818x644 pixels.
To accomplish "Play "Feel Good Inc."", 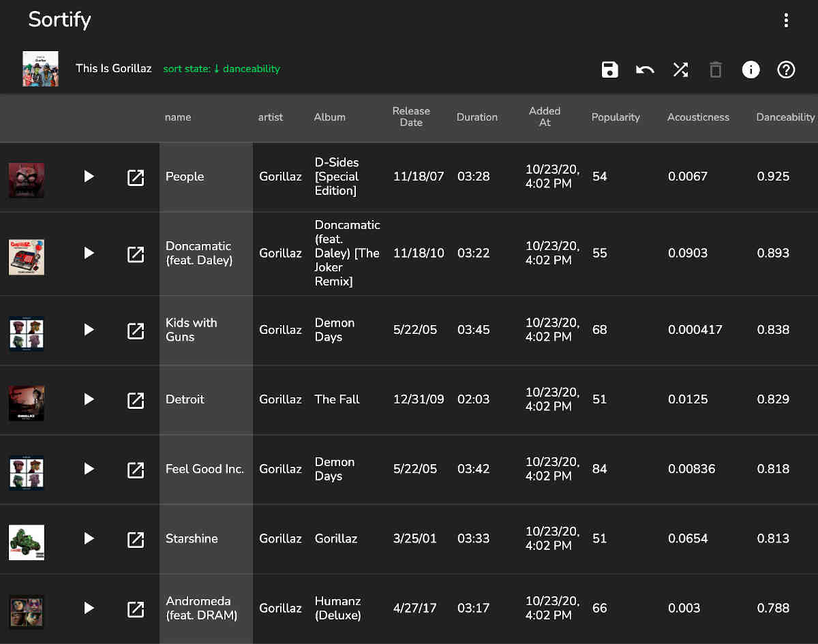I will (89, 470).
